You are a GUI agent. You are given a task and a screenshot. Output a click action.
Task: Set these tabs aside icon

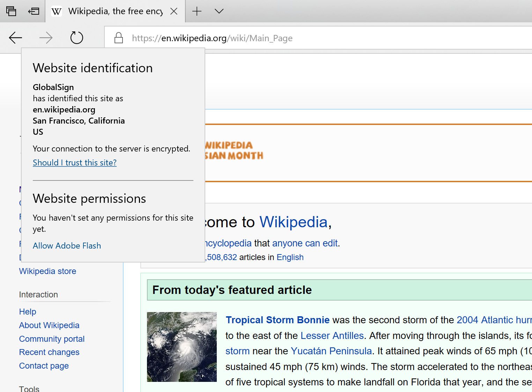pyautogui.click(x=34, y=11)
